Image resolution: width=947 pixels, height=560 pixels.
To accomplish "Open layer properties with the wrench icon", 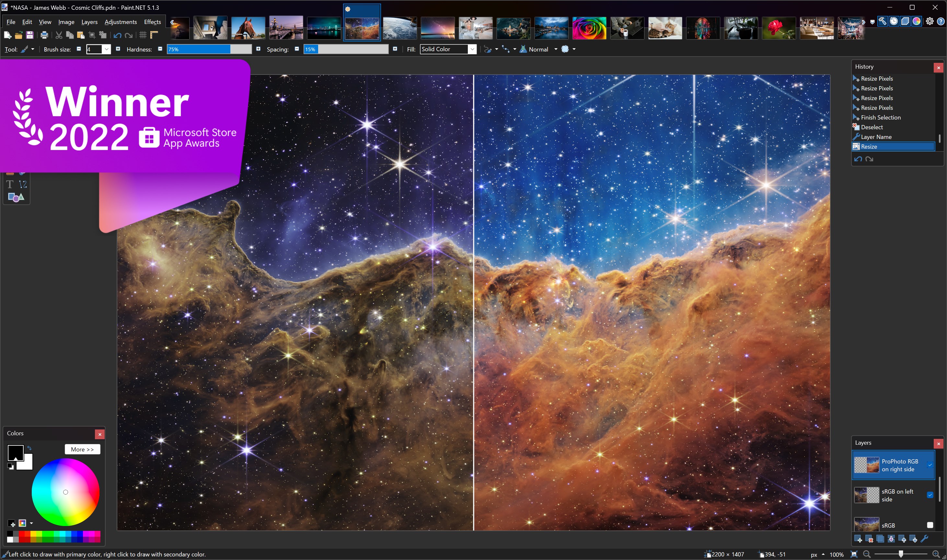I will (x=924, y=539).
